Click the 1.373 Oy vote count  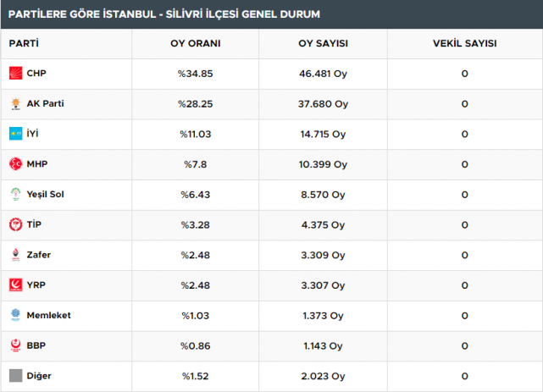323,316
